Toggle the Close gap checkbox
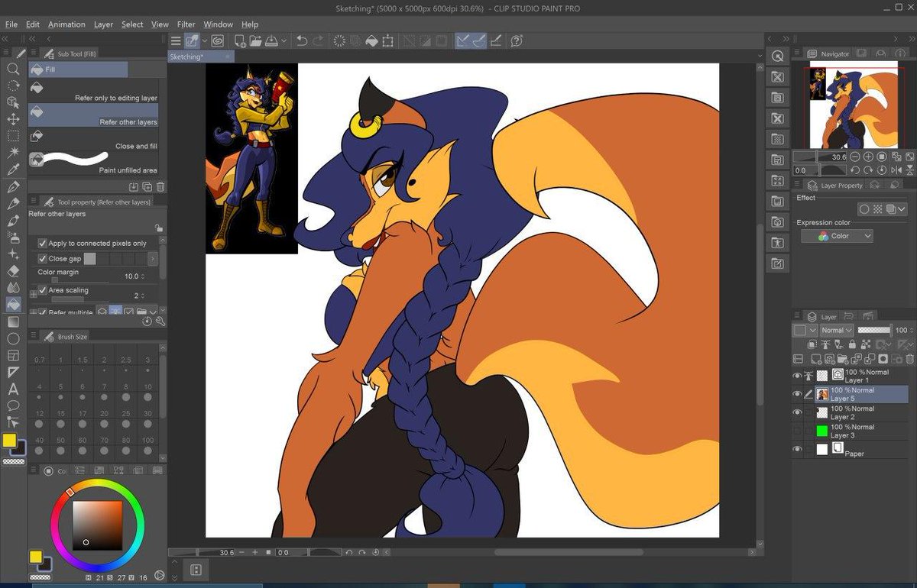 (43, 259)
